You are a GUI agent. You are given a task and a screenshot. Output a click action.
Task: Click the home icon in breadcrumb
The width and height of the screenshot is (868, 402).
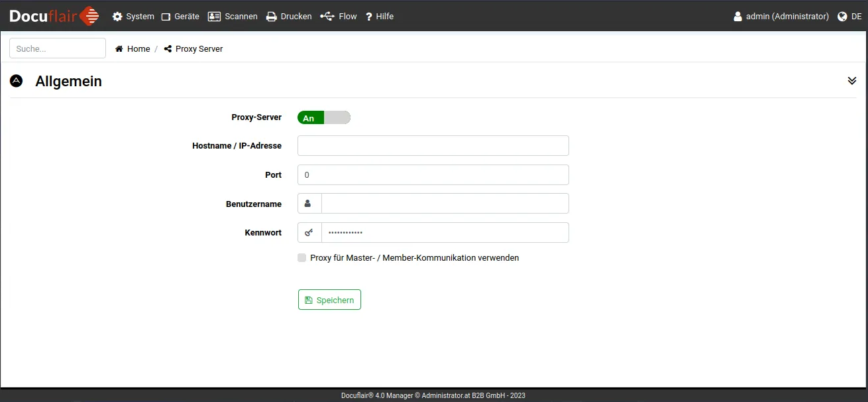[119, 49]
